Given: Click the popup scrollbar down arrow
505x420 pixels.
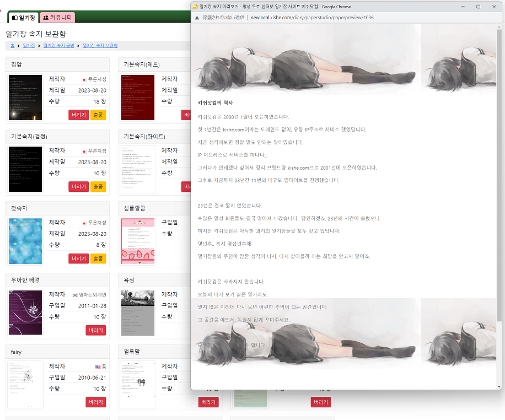Looking at the screenshot, I should click(499, 387).
